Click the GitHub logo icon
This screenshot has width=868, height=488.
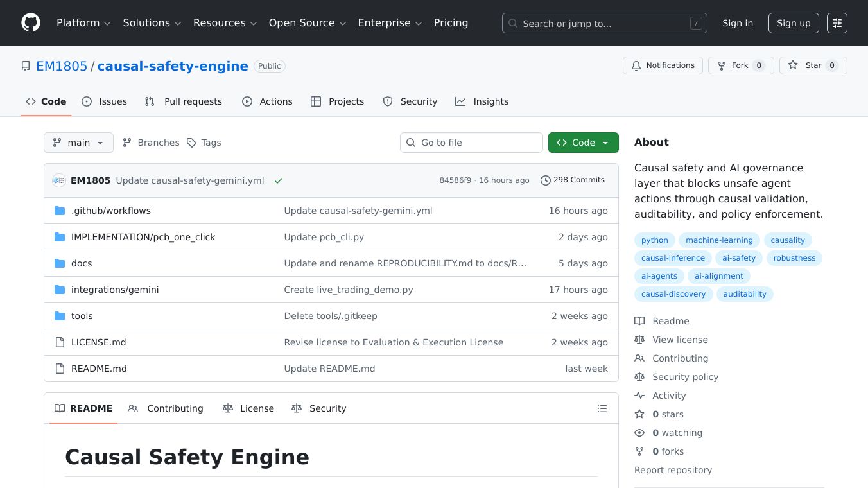point(30,22)
